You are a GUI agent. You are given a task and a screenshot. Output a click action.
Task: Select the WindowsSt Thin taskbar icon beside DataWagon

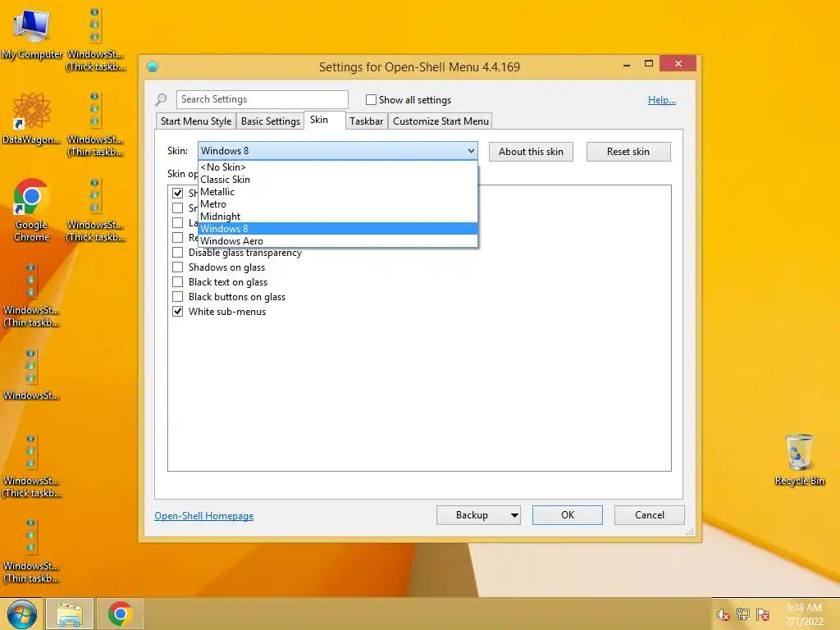click(x=95, y=125)
